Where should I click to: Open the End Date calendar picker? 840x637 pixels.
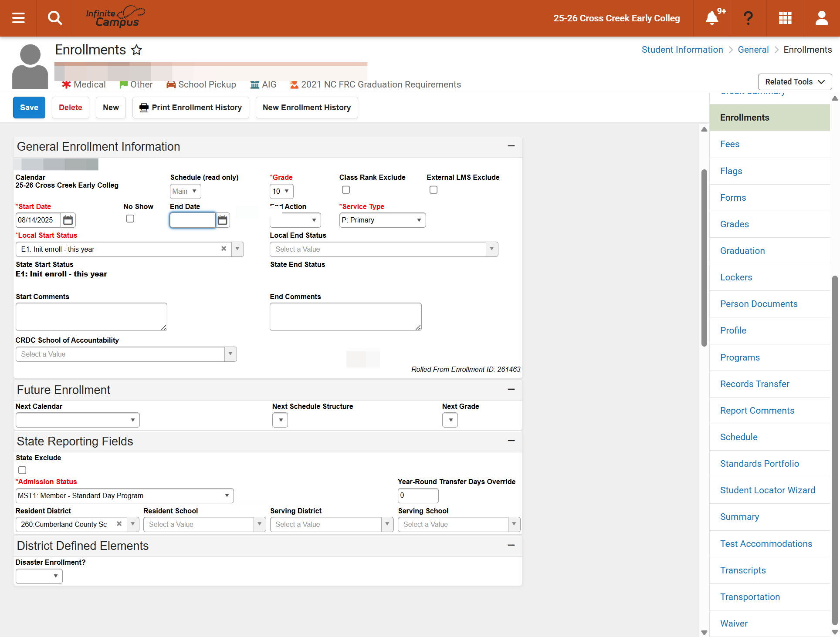click(223, 220)
